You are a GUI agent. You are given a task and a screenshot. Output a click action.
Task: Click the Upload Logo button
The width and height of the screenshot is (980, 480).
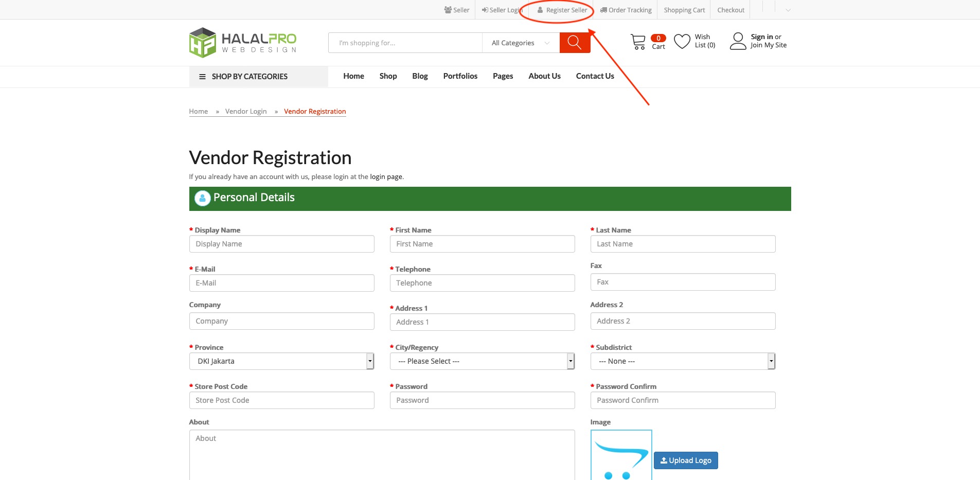(686, 460)
